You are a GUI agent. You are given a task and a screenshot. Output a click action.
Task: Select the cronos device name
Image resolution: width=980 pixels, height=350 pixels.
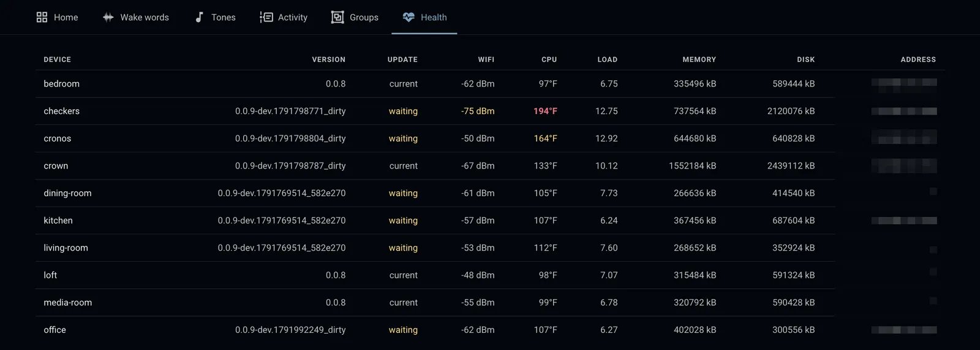[x=58, y=139]
